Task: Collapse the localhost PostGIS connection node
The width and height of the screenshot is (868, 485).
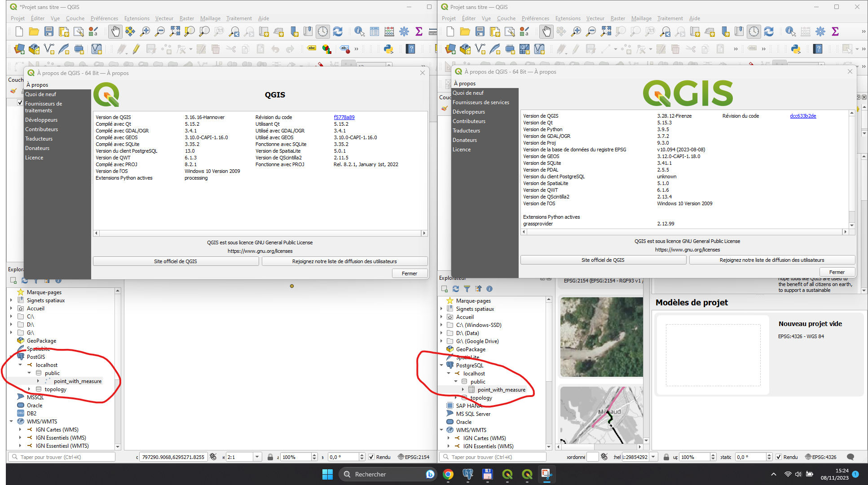Action: click(19, 365)
